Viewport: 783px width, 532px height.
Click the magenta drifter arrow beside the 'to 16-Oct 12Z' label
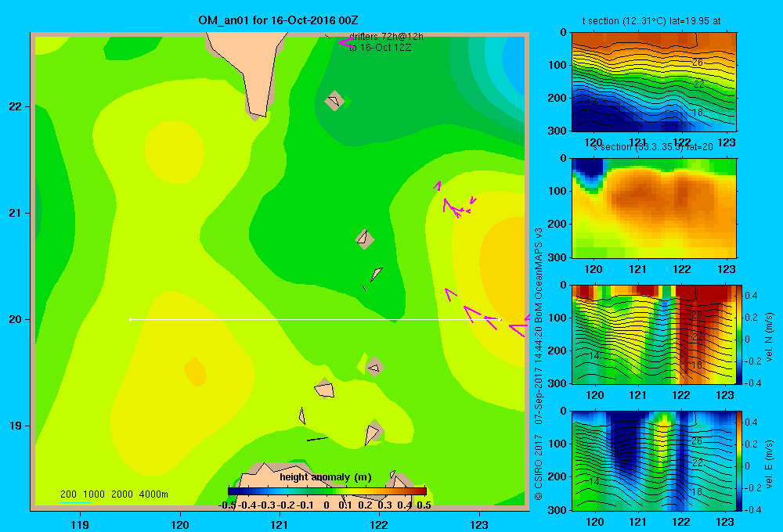(x=346, y=43)
